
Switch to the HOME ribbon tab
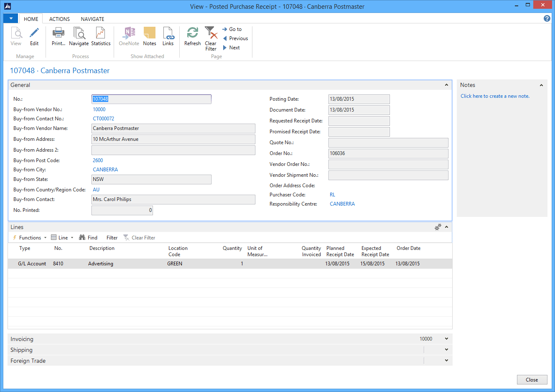point(31,19)
